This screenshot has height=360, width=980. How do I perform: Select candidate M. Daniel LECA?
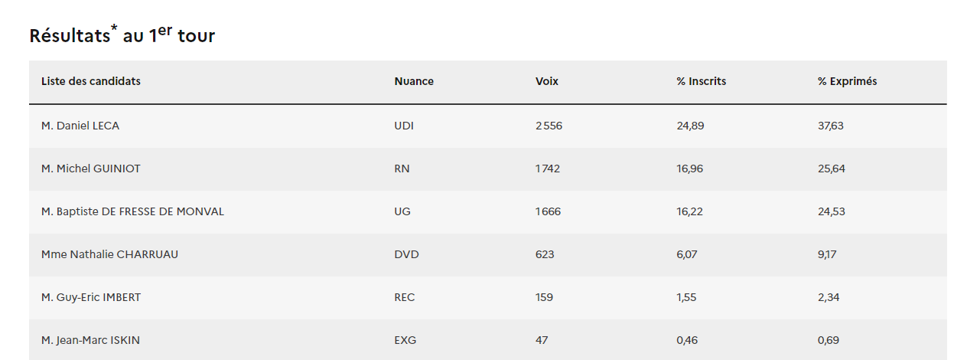click(x=80, y=126)
